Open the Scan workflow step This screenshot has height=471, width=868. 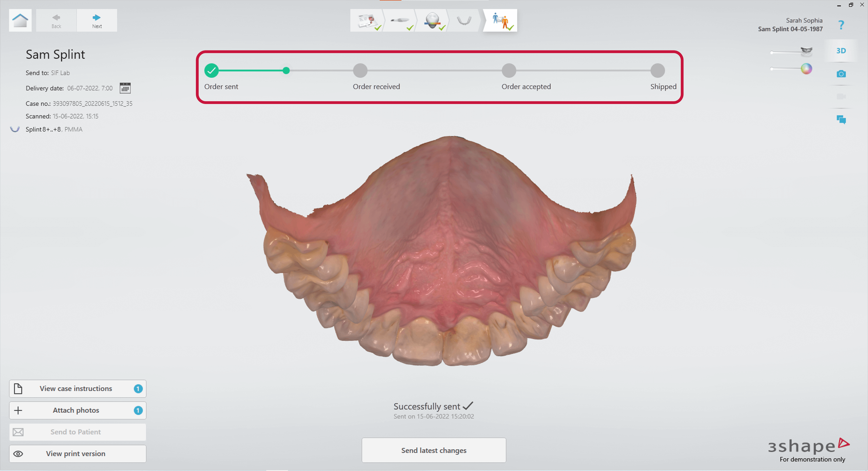400,20
